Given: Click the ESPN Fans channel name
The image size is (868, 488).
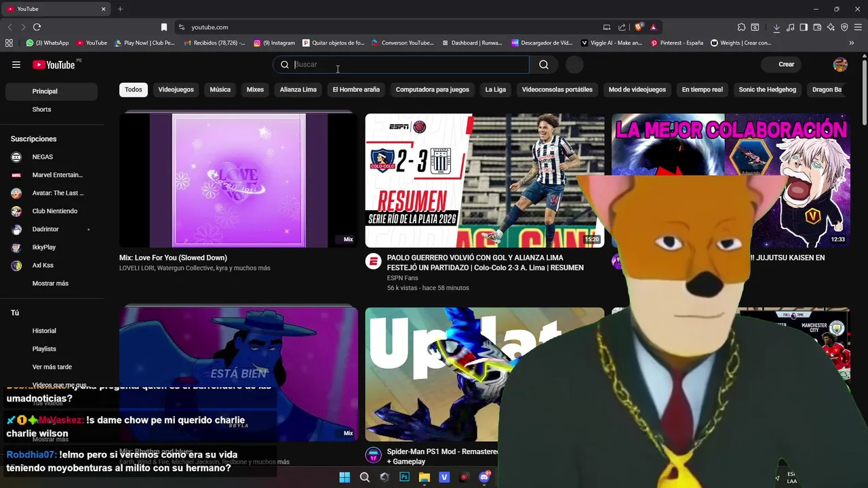Looking at the screenshot, I should coord(402,278).
